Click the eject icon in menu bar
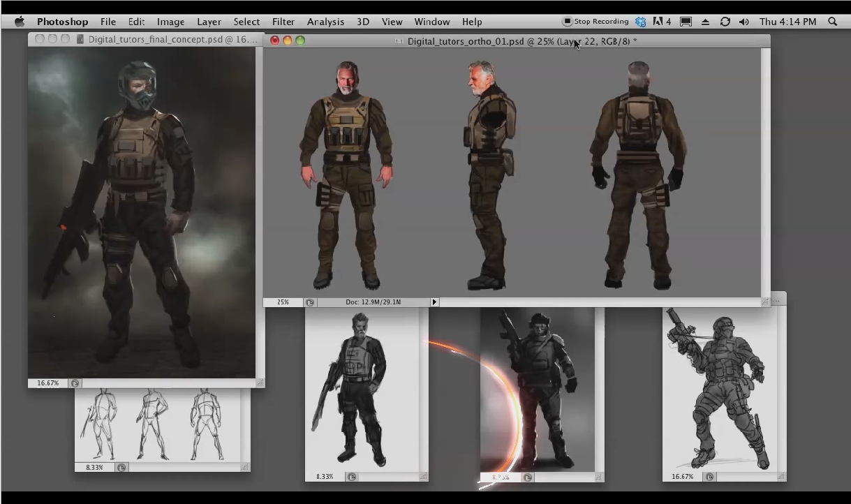This screenshot has height=504, width=851. click(705, 22)
